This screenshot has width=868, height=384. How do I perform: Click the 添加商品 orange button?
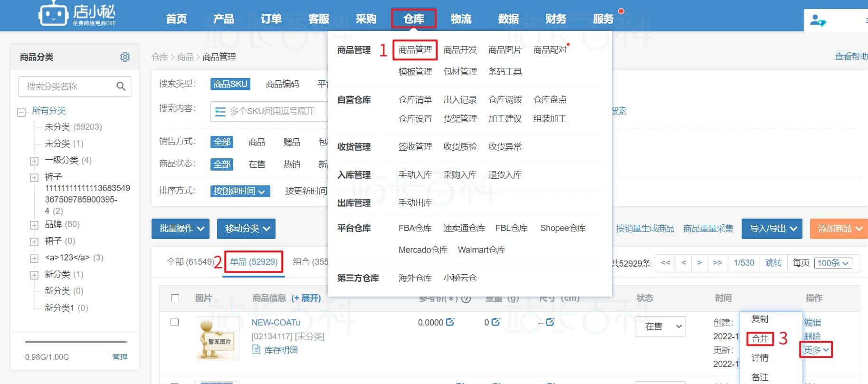pos(839,229)
